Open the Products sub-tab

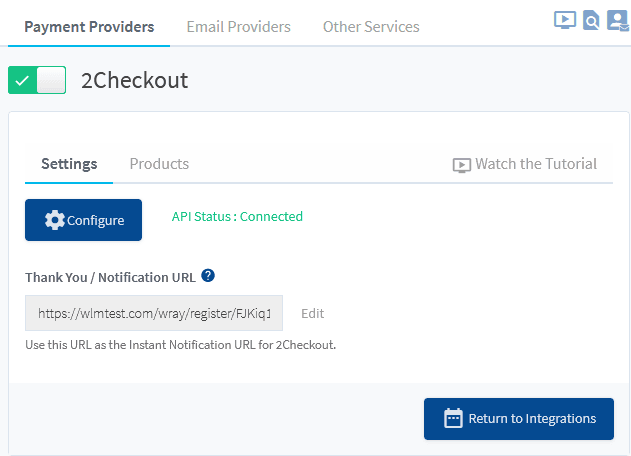[x=159, y=164]
